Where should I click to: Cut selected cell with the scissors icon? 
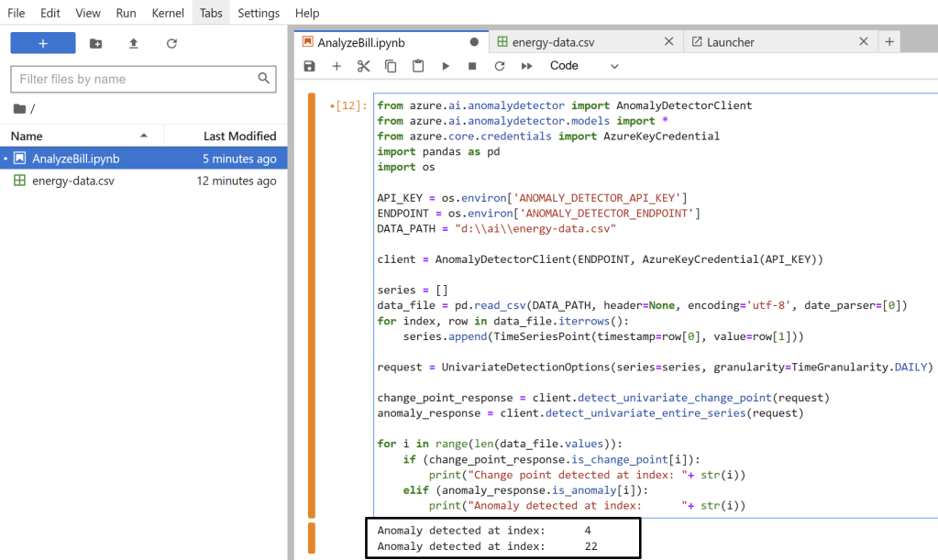coord(363,66)
